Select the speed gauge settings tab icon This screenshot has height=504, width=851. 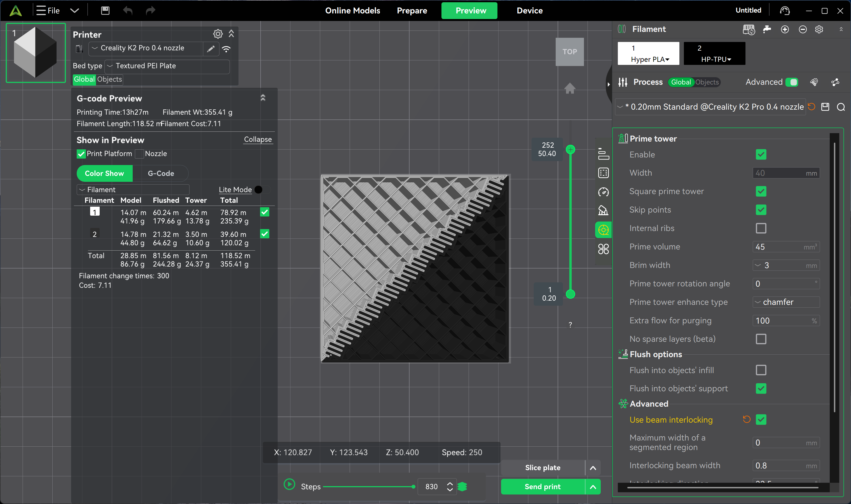click(x=603, y=192)
